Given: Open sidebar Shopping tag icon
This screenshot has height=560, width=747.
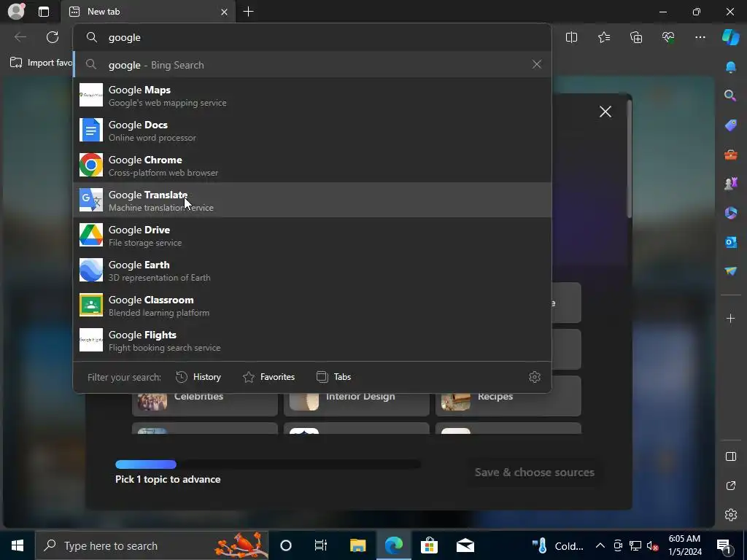Looking at the screenshot, I should pos(730,125).
